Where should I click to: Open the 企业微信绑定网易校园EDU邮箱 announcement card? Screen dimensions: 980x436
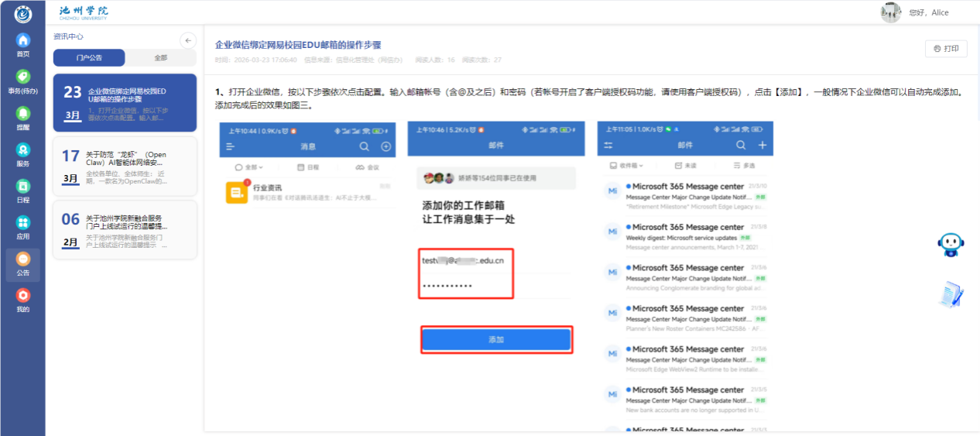125,103
